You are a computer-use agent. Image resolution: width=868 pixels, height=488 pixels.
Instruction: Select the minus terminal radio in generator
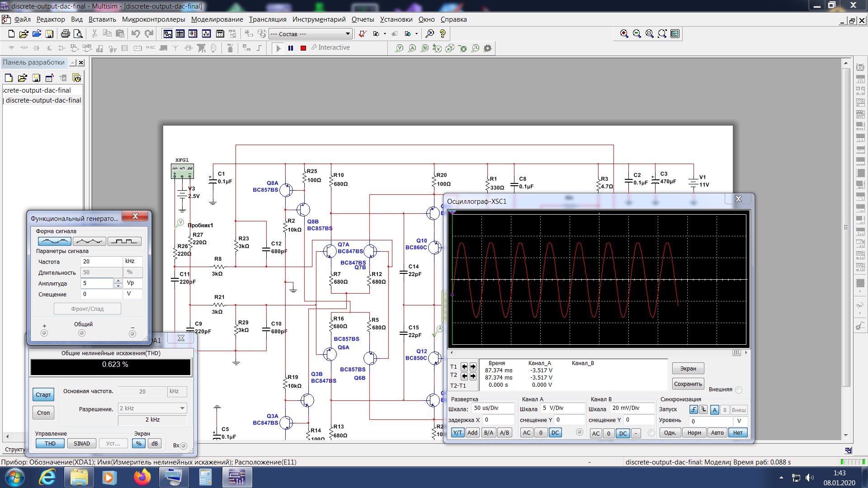(132, 333)
